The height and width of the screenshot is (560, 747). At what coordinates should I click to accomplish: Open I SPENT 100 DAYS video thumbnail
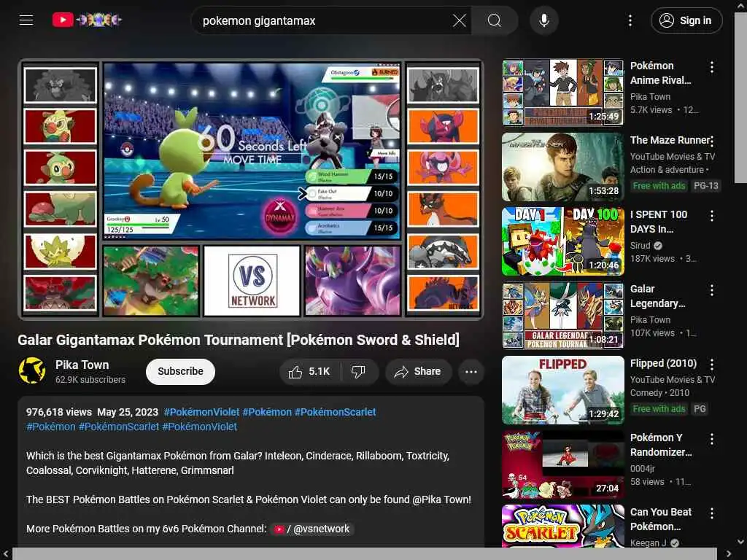(562, 241)
